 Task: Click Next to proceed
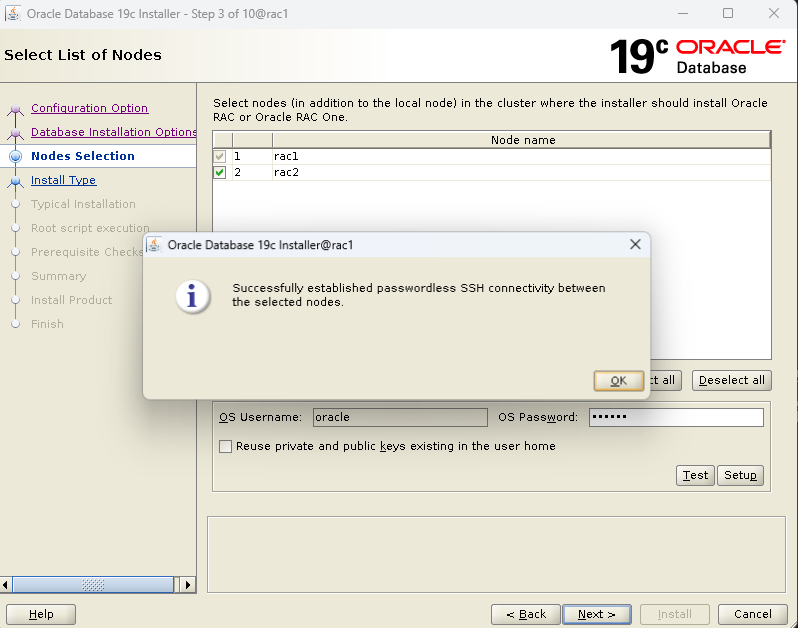coord(597,614)
